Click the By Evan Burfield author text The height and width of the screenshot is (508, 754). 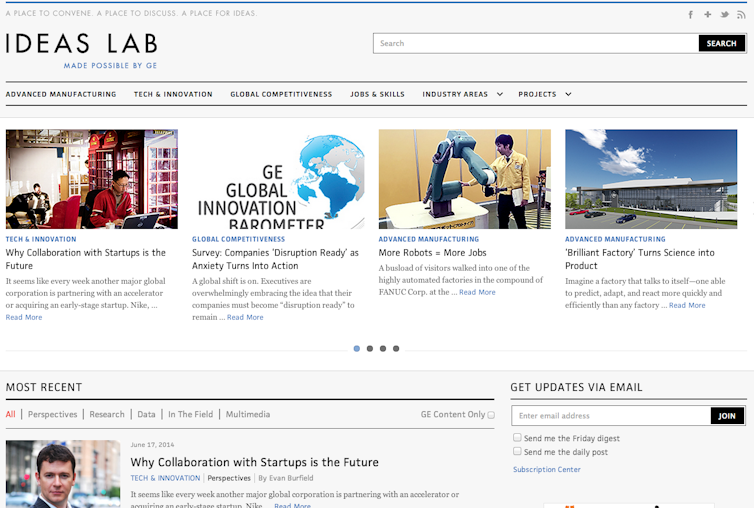tap(286, 478)
